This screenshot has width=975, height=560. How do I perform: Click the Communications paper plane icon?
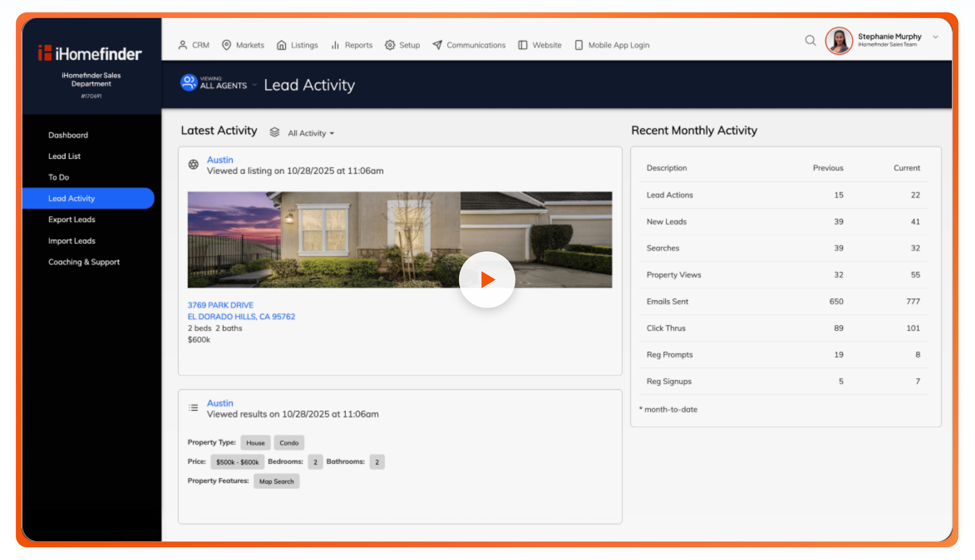[437, 45]
